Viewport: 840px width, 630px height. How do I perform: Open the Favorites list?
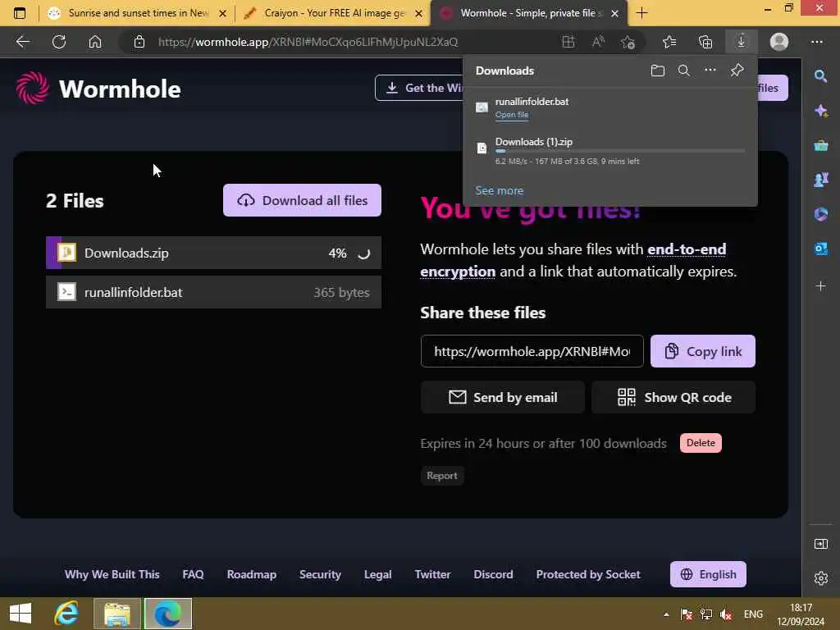click(x=669, y=42)
